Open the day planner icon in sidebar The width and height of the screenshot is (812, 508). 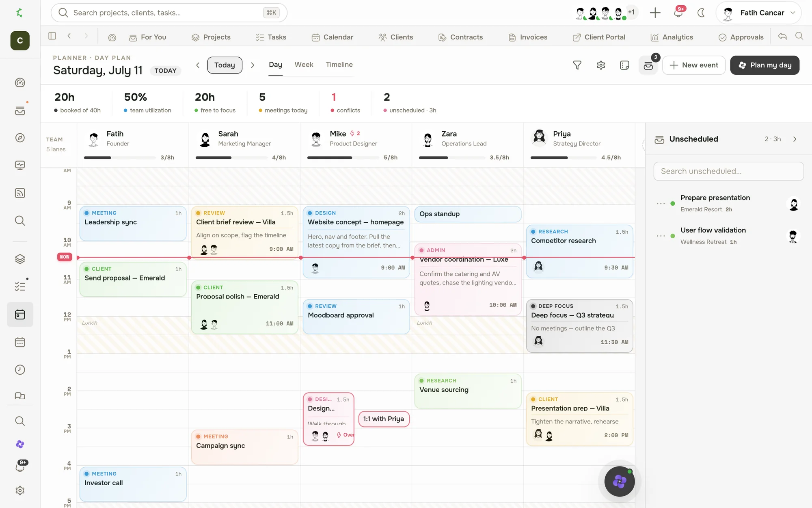pos(20,315)
